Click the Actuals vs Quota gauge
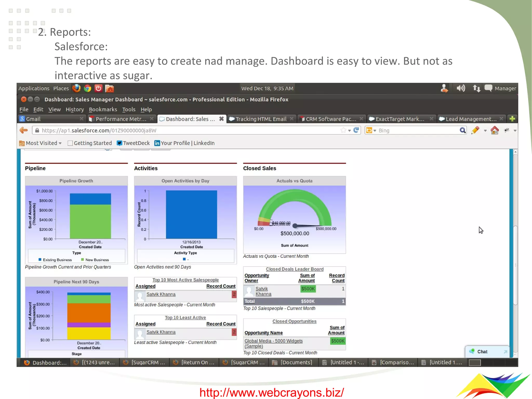The image size is (532, 399). coord(294,215)
